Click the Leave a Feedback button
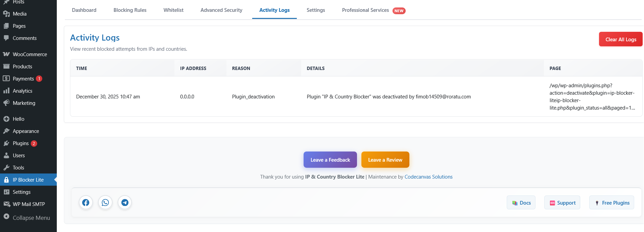 point(330,160)
